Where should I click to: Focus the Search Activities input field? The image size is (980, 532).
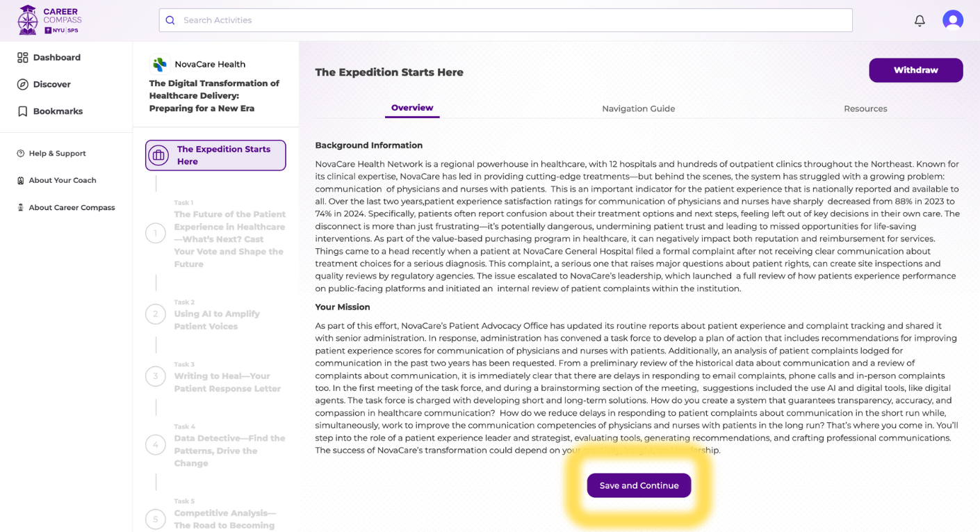514,20
